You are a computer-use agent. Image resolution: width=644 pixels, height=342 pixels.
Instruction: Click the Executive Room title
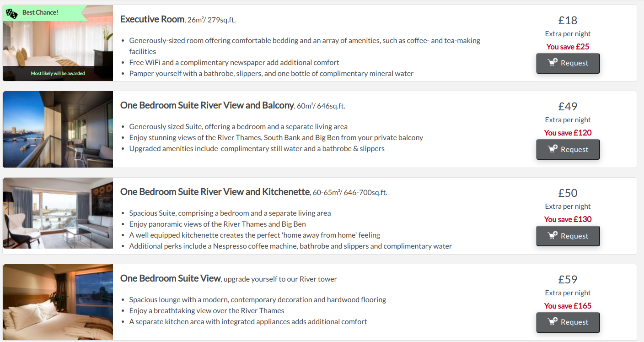[x=152, y=19]
